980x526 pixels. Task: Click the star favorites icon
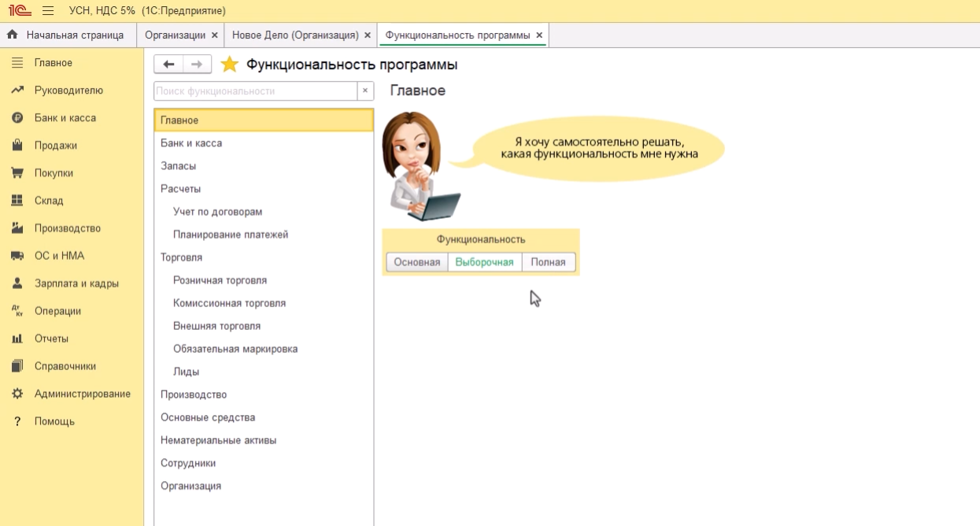229,65
